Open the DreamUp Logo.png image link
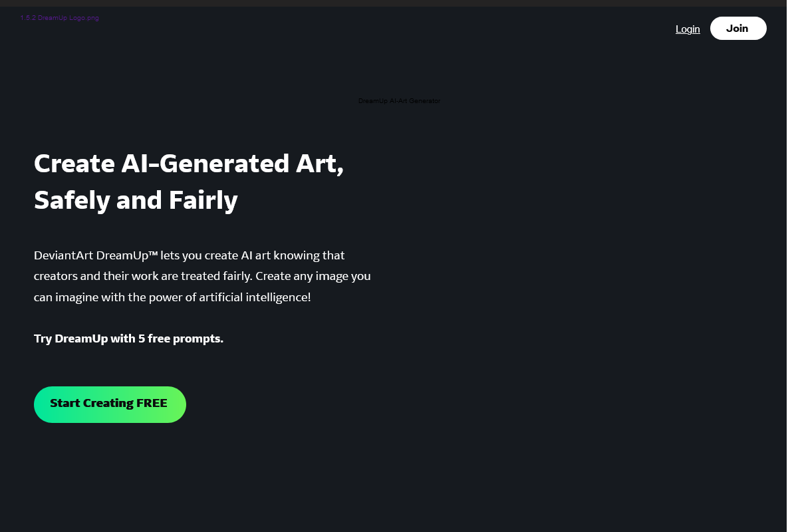The image size is (798, 532). pos(59,18)
